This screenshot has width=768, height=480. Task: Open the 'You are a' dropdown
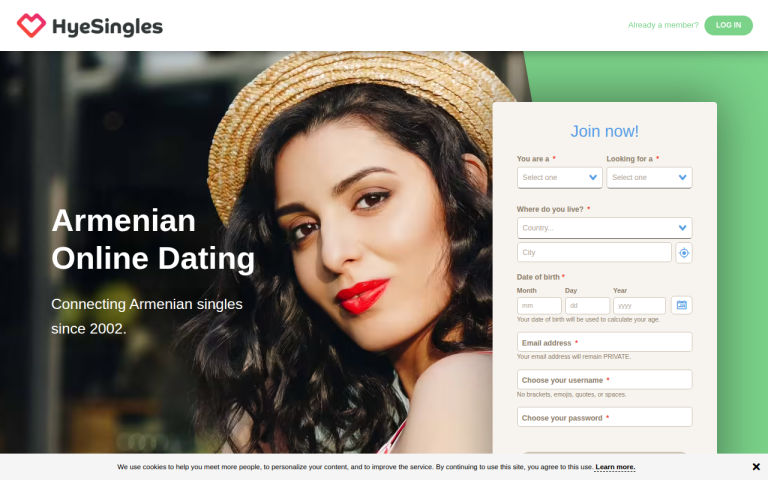pos(559,177)
